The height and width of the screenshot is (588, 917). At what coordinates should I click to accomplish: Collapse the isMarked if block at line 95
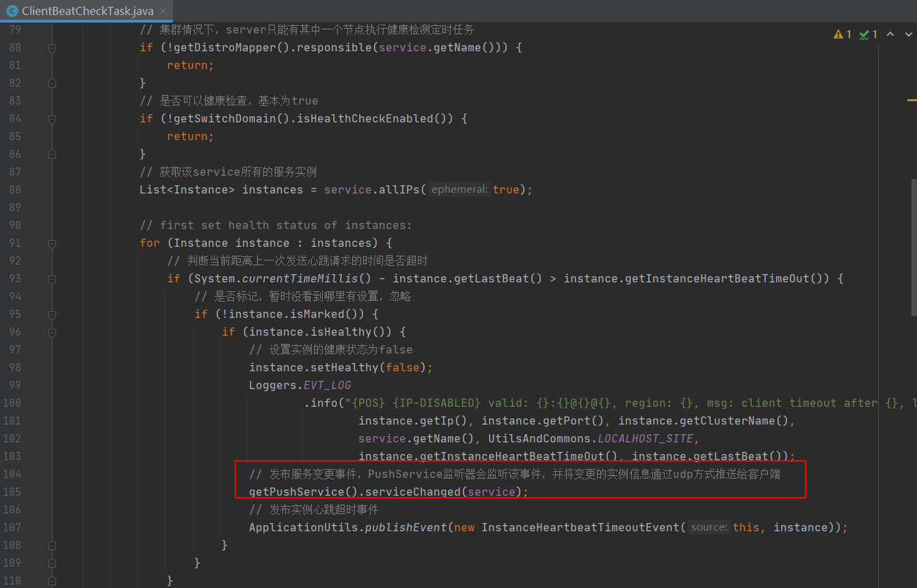point(53,315)
